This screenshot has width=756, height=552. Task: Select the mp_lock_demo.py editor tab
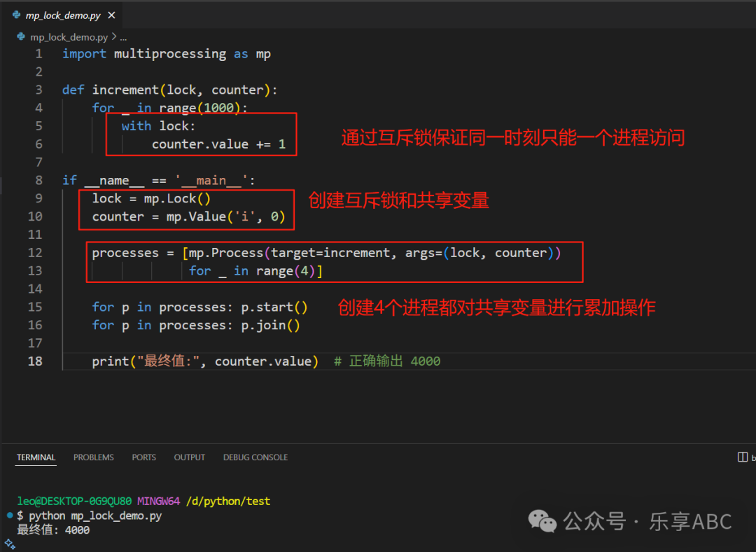click(x=63, y=15)
